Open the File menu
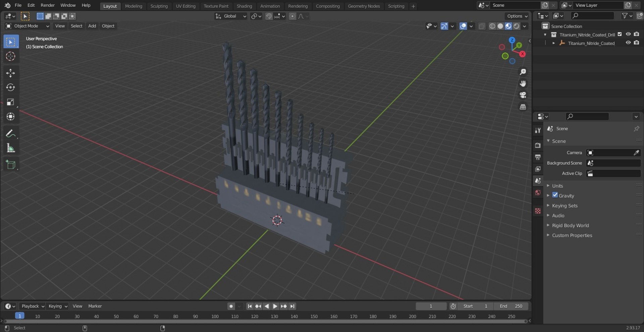Viewport: 644px width, 332px height. (18, 5)
